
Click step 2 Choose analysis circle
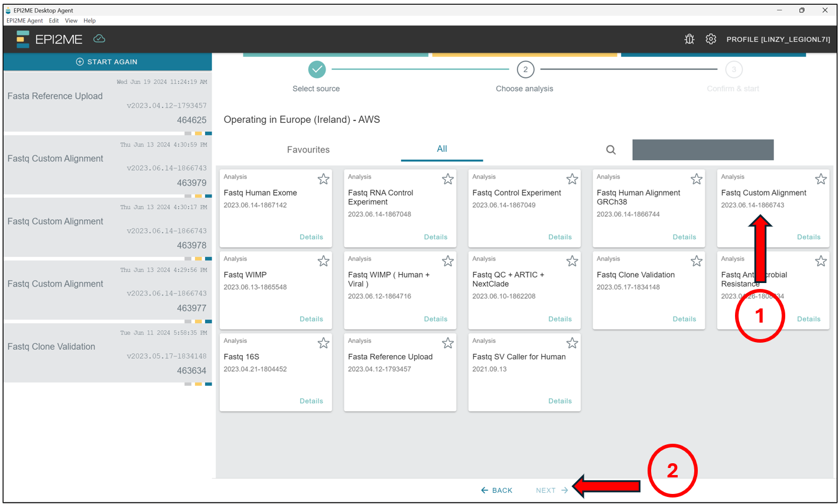coord(525,69)
